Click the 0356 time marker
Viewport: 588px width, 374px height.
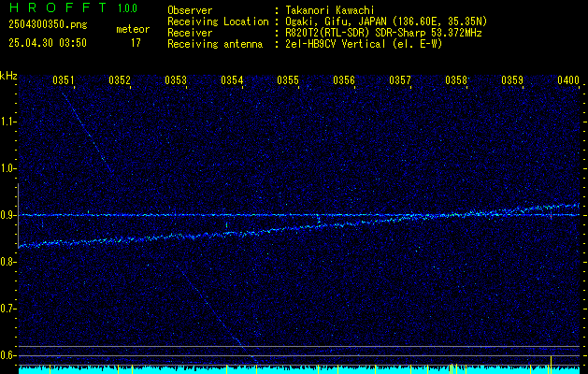[x=344, y=79]
